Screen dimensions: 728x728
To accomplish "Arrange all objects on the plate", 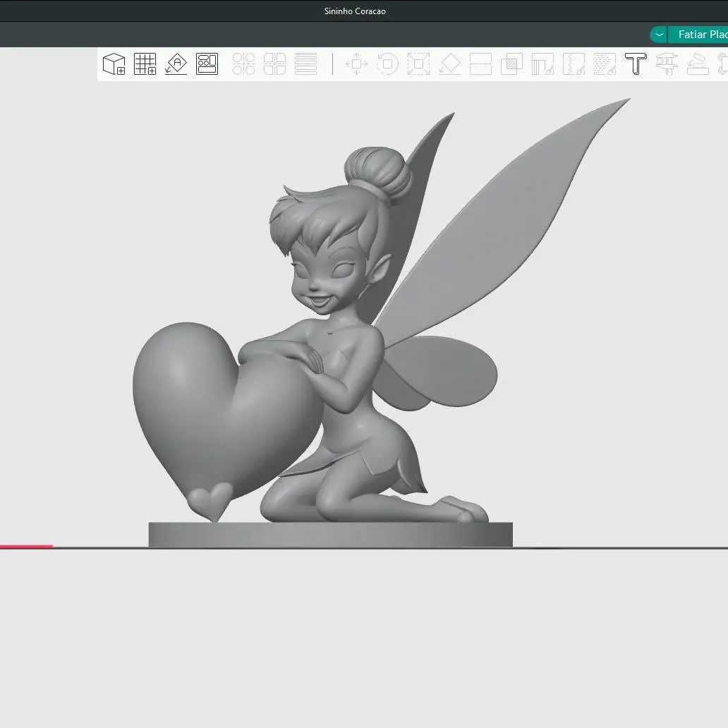I will click(x=207, y=63).
